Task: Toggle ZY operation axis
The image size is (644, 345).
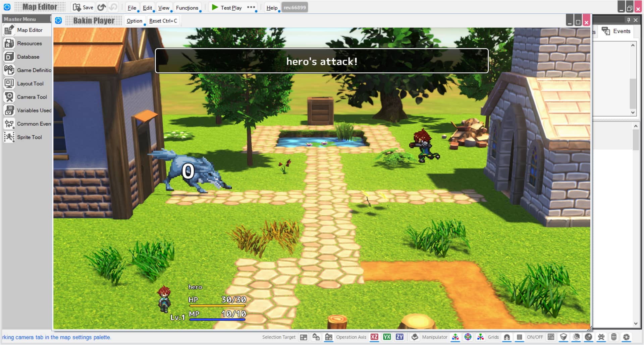Action: 399,337
